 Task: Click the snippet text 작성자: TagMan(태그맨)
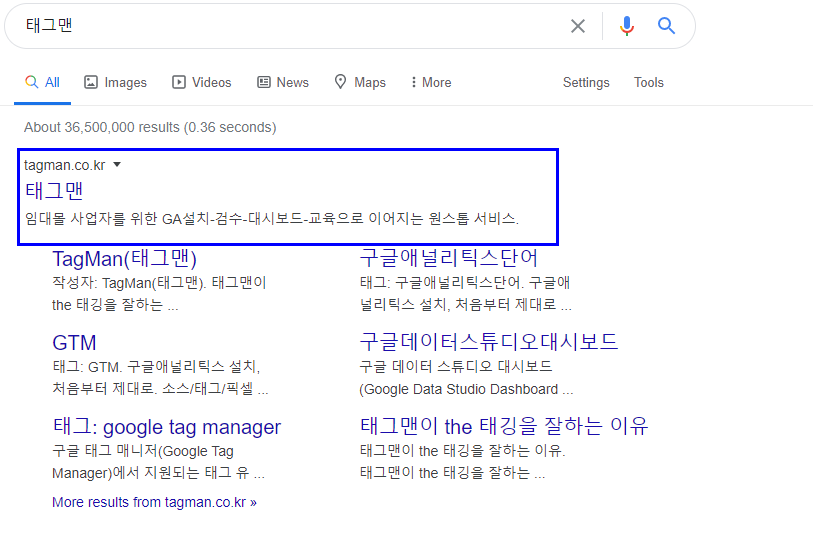coord(159,294)
